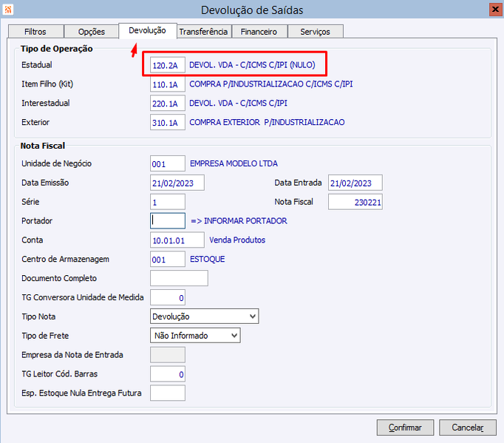Click the Conta field 10.01.01
Image resolution: width=504 pixels, height=443 pixels.
(x=177, y=240)
